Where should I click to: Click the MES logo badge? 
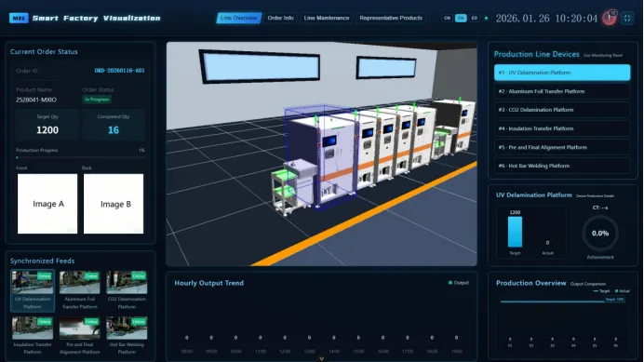coord(19,18)
